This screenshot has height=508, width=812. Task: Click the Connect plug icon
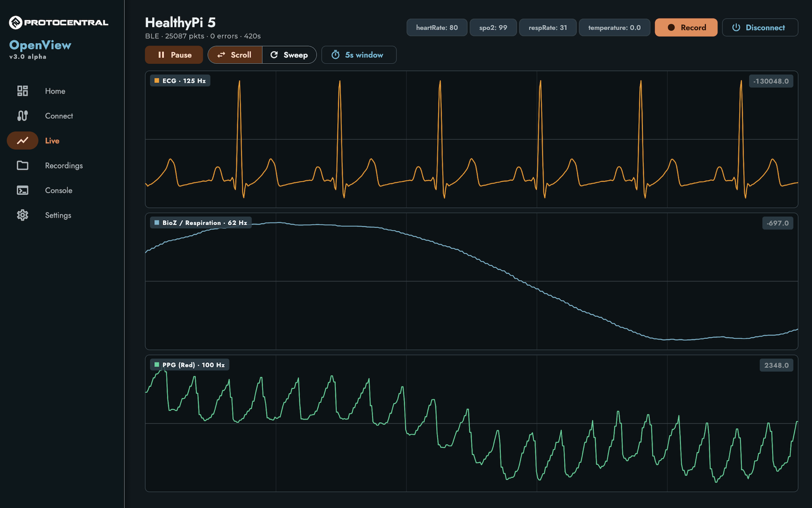pyautogui.click(x=22, y=116)
